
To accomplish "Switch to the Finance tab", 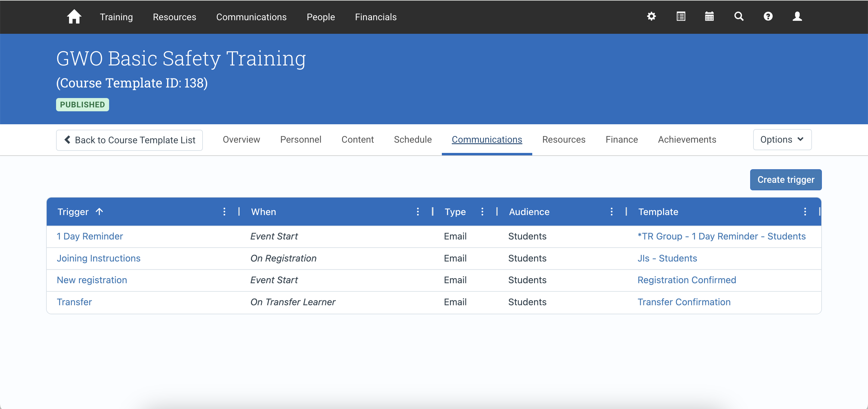I will (x=621, y=140).
